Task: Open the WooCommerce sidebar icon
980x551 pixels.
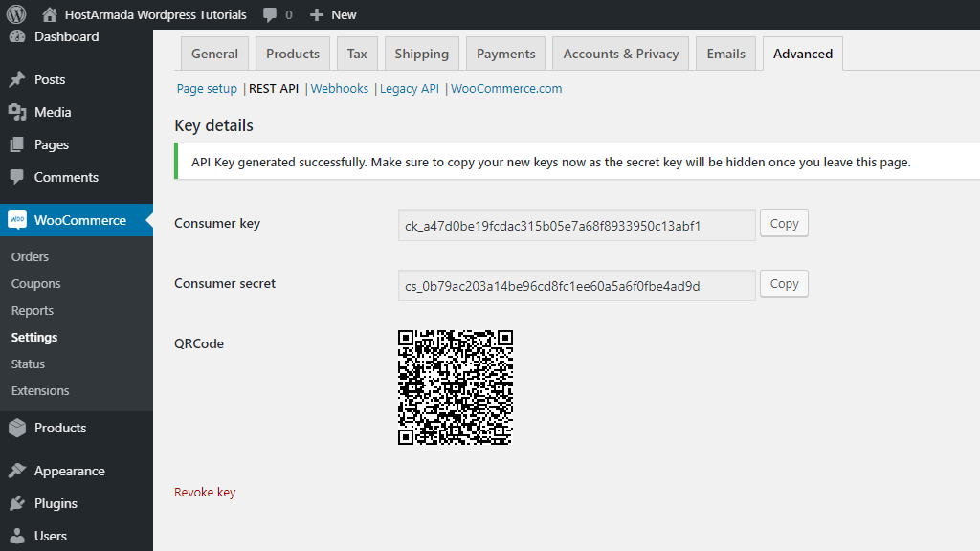Action: coord(18,219)
